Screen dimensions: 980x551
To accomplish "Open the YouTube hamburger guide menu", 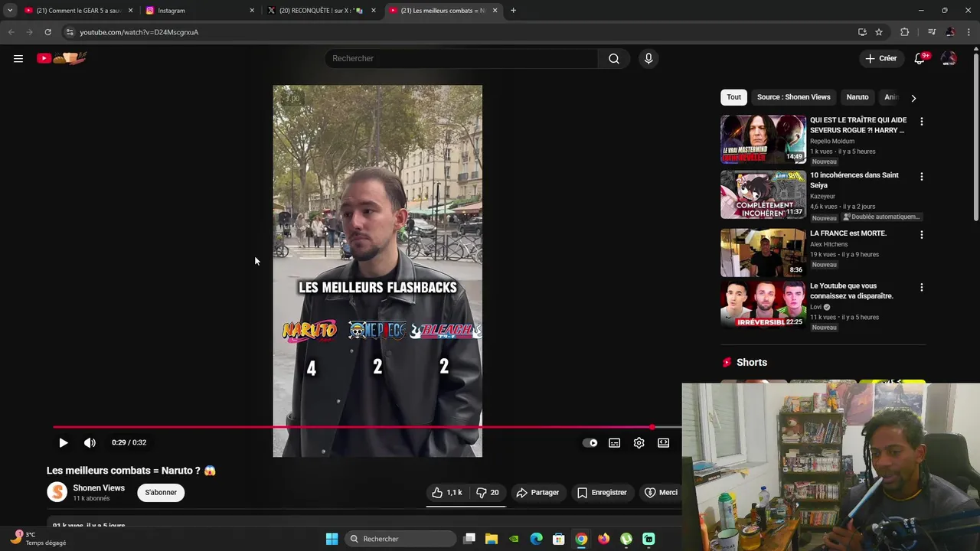I will pyautogui.click(x=18, y=58).
